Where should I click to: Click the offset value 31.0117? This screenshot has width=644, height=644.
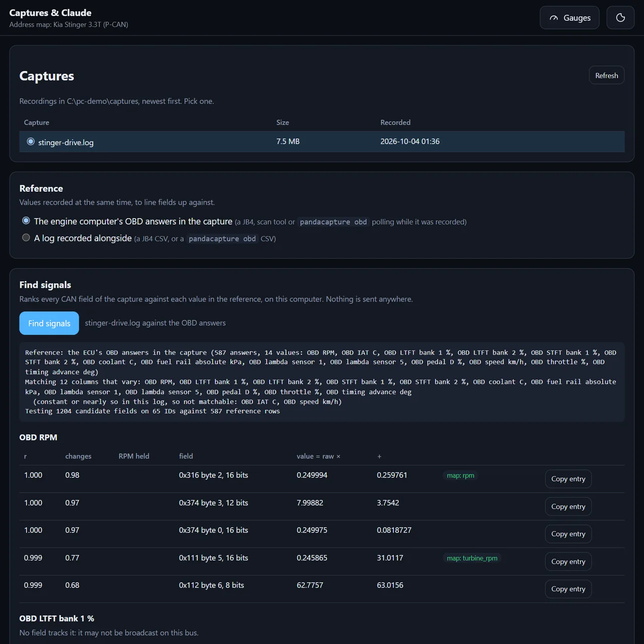point(390,558)
